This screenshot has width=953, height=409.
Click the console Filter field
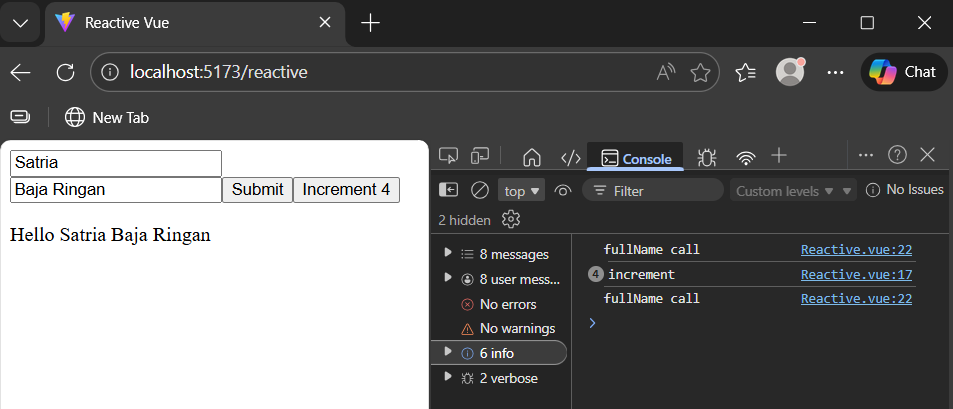[653, 191]
